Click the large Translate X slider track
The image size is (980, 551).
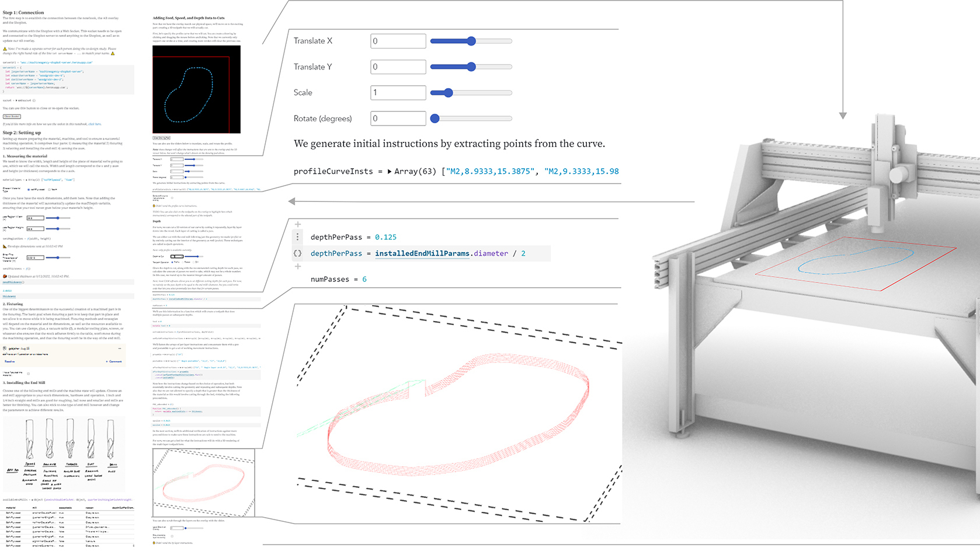click(471, 41)
